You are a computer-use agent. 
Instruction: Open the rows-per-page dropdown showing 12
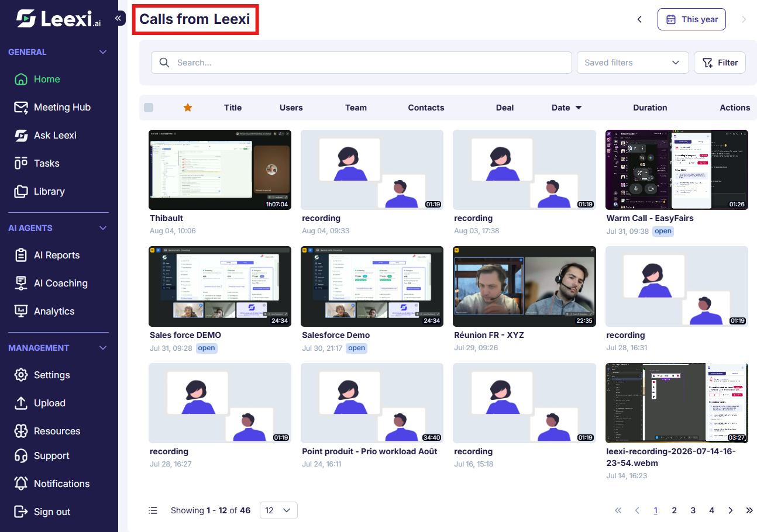(x=278, y=510)
